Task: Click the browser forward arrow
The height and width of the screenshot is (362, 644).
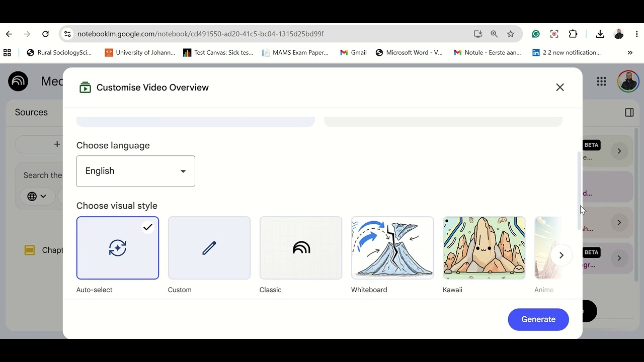Action: 27,34
